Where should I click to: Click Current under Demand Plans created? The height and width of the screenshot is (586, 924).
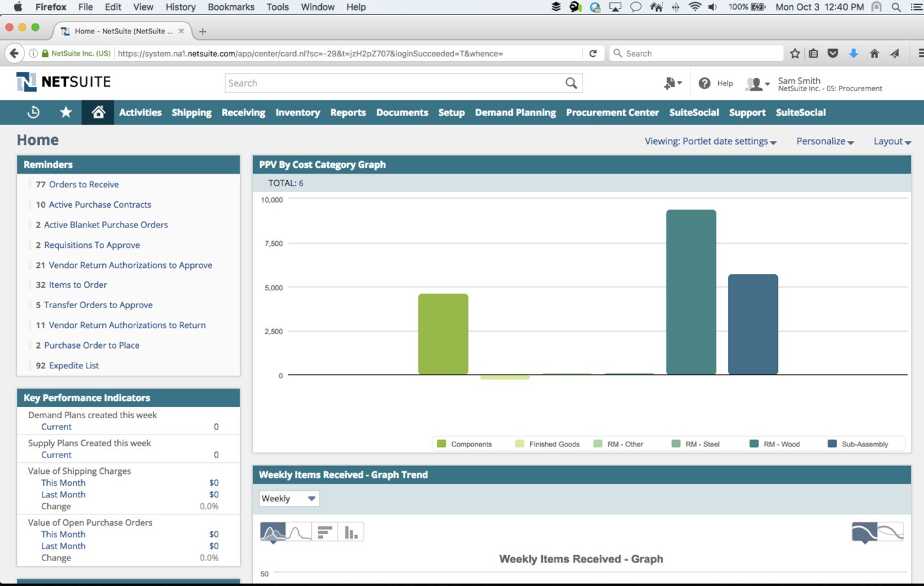click(56, 427)
